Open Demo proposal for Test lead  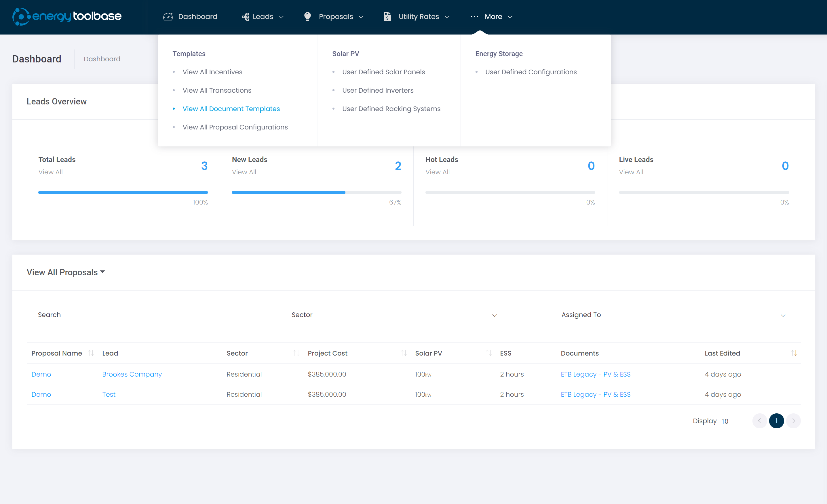tap(41, 394)
